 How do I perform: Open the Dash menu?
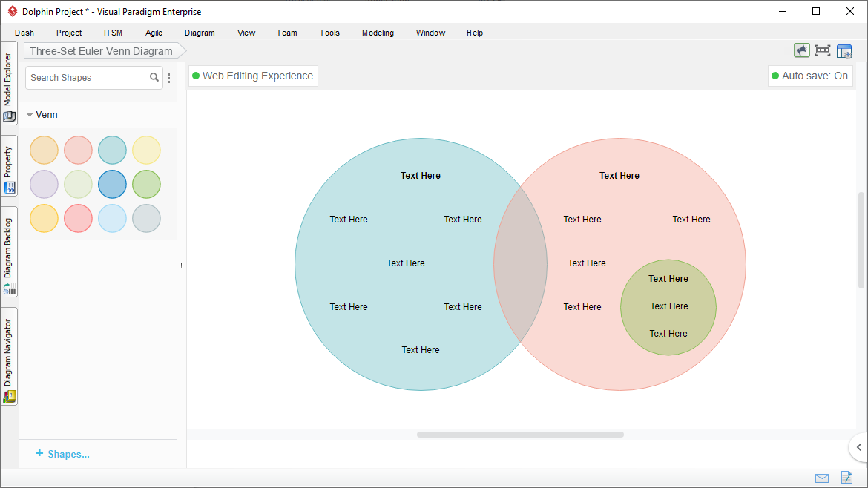click(x=24, y=33)
